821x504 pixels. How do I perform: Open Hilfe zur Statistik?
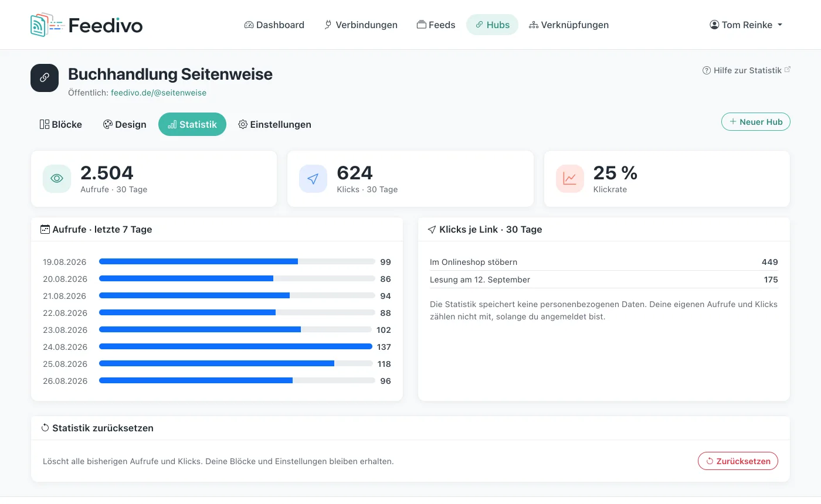click(x=747, y=70)
